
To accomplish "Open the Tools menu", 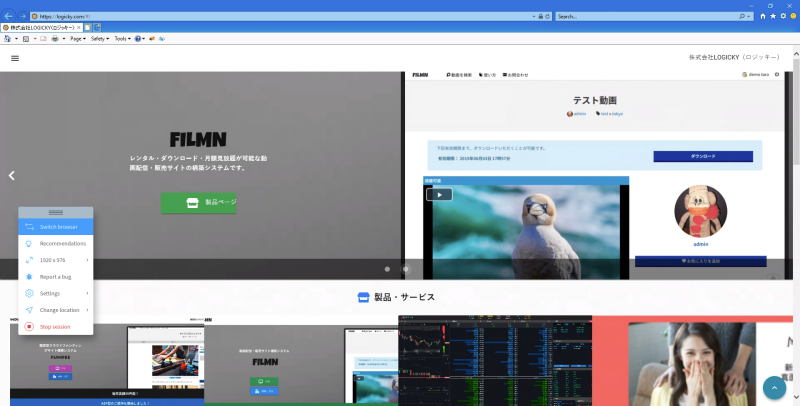I will click(x=122, y=39).
